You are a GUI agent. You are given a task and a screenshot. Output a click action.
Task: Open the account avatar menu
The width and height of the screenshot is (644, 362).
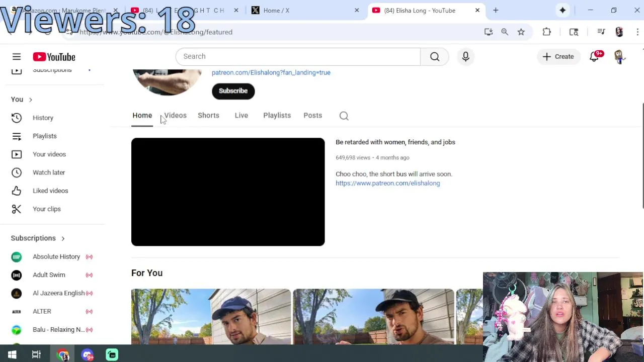pos(619,57)
